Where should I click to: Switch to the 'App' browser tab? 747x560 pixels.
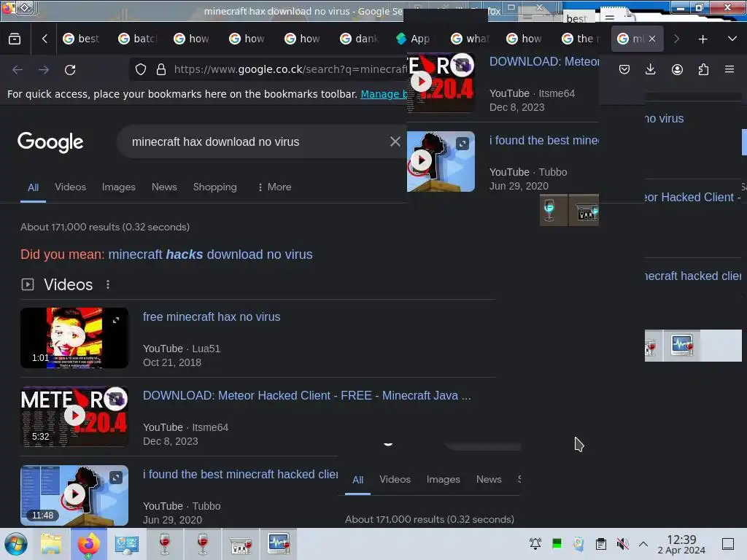[414, 39]
